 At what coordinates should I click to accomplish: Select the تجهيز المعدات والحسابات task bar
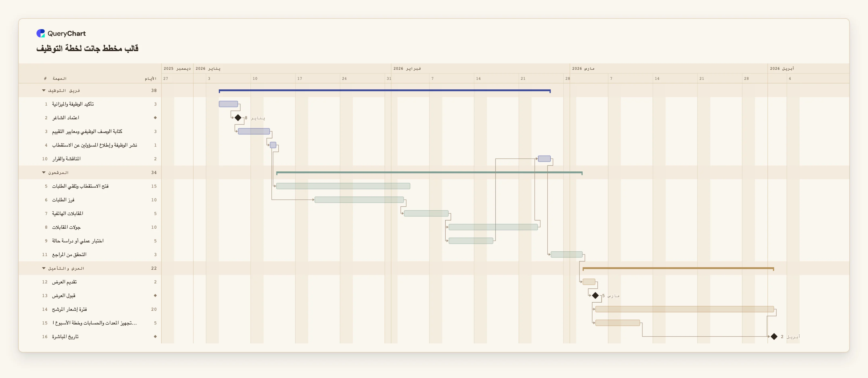618,323
